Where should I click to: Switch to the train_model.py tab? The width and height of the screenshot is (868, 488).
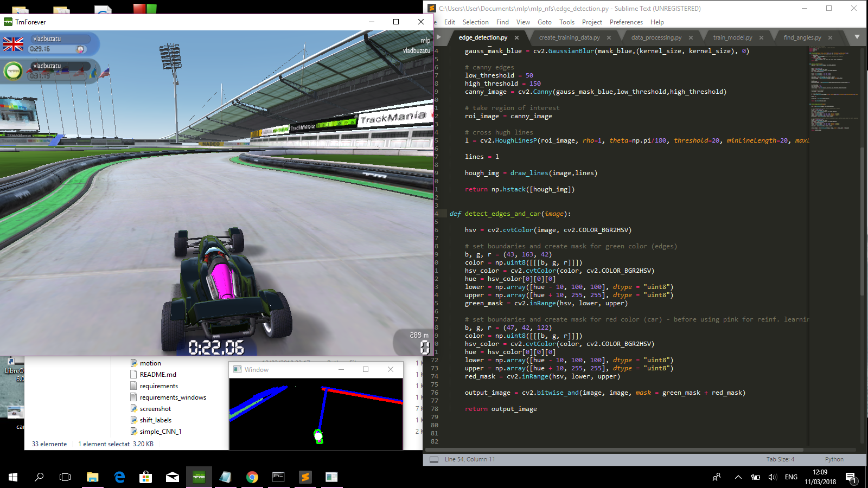point(732,37)
